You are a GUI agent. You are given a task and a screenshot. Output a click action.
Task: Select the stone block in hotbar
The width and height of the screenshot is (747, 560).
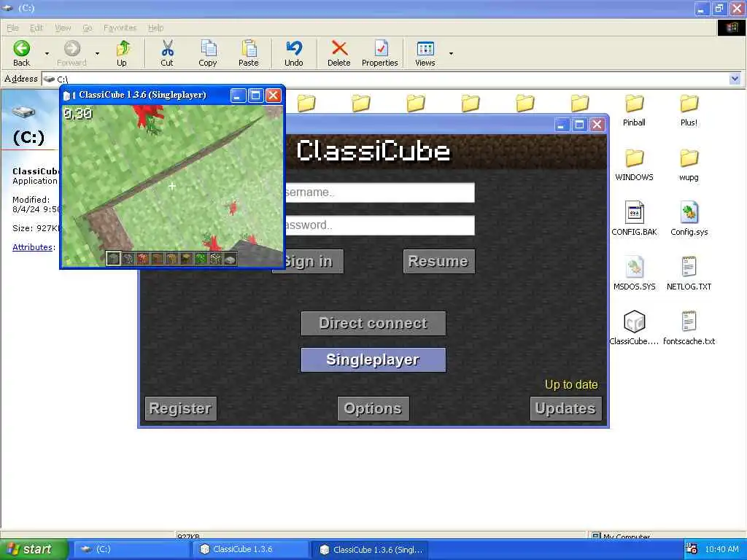coord(113,259)
